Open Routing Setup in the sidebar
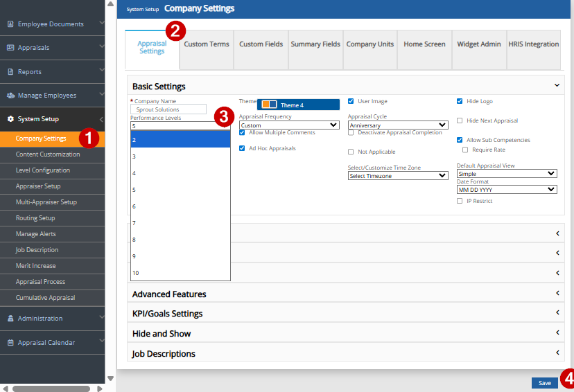Image resolution: width=574 pixels, height=392 pixels. (35, 218)
